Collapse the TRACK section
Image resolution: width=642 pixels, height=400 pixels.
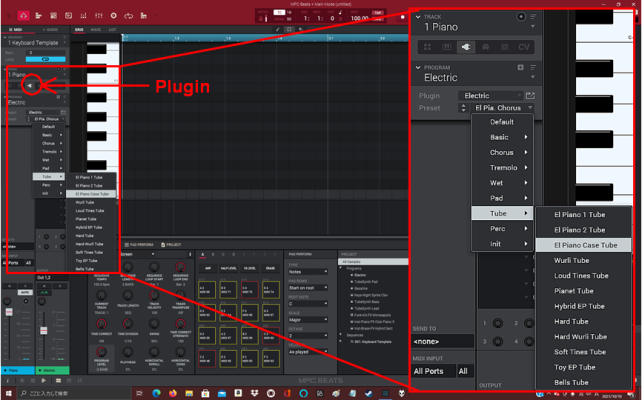(419, 17)
